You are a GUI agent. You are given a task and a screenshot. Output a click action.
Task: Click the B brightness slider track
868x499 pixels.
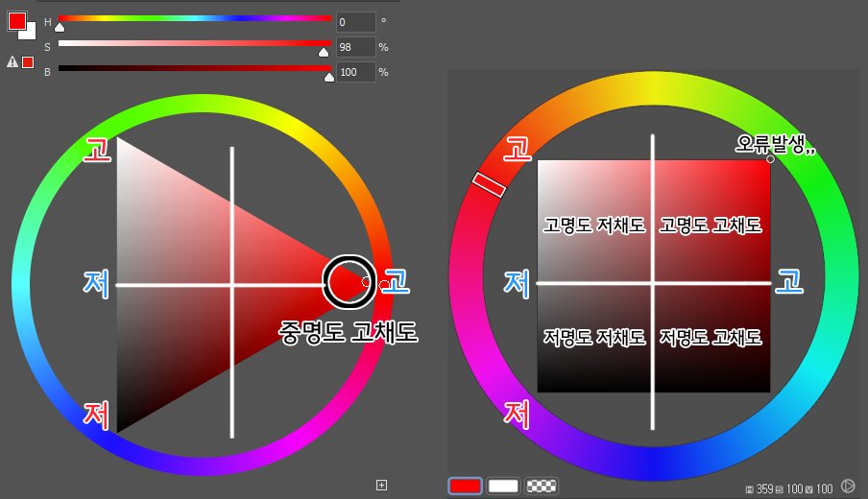point(195,68)
